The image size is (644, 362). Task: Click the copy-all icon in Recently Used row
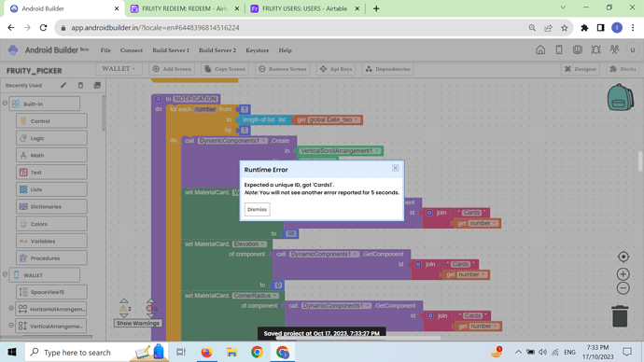(x=97, y=86)
